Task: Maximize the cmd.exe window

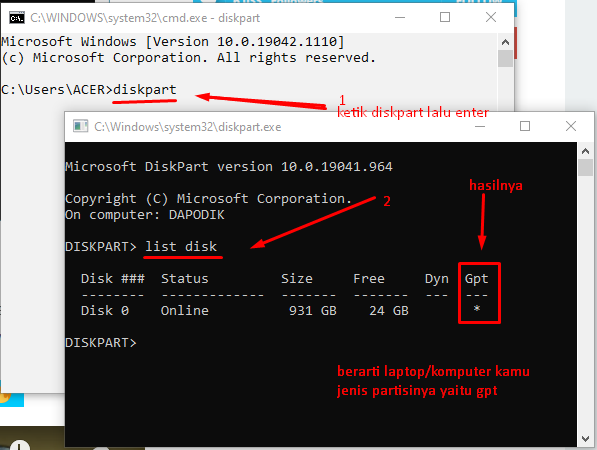Action: [445, 18]
